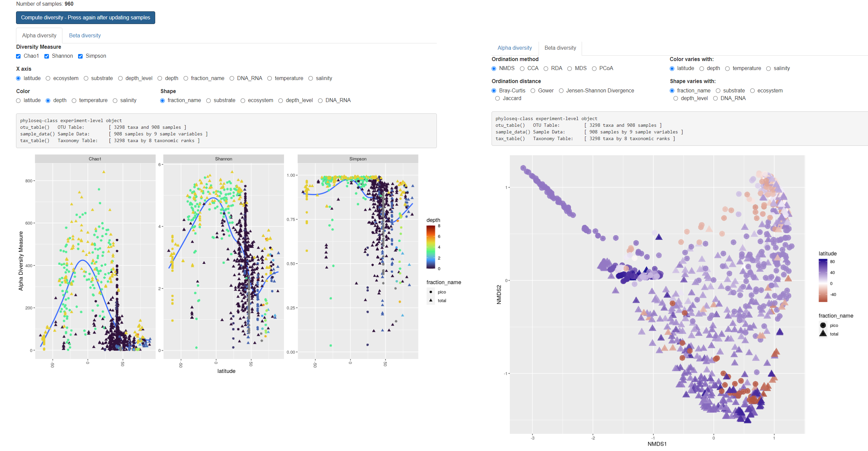Select DNA_RNA under Shape varies with

click(x=715, y=99)
